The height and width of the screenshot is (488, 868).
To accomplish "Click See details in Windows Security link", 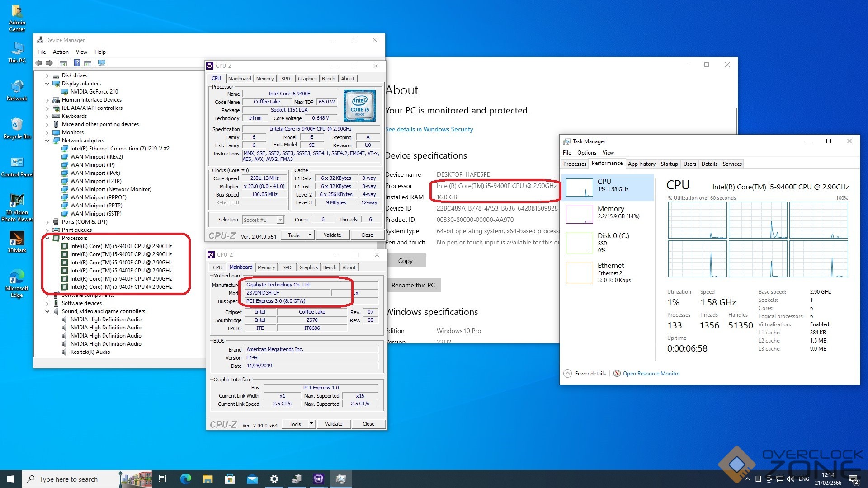I will coord(429,129).
